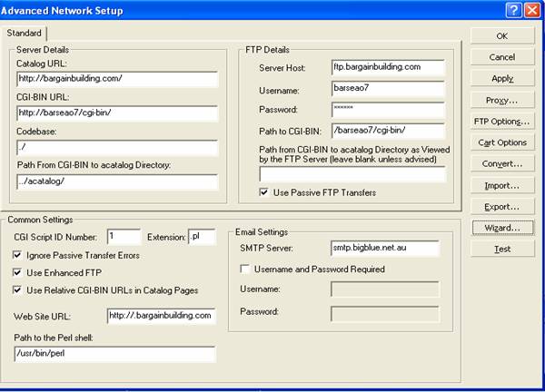Screen dimensions: 545x392
Task: Enable Username and Password Required
Action: (244, 269)
